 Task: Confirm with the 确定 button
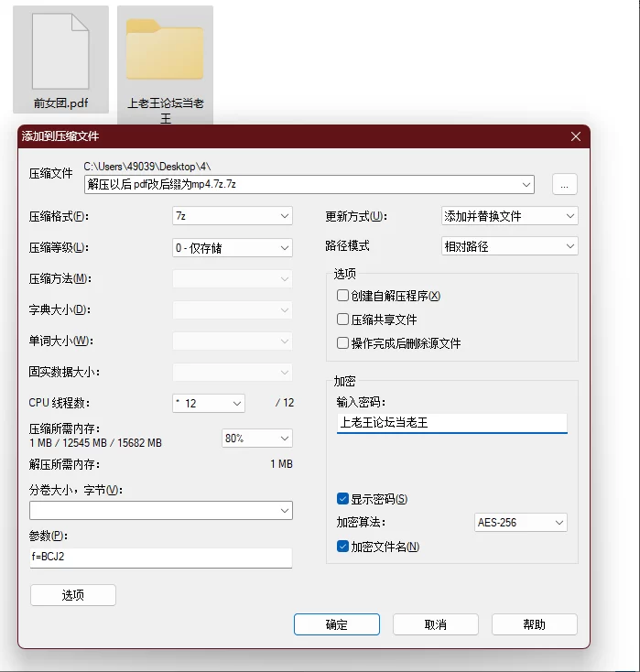tap(337, 624)
